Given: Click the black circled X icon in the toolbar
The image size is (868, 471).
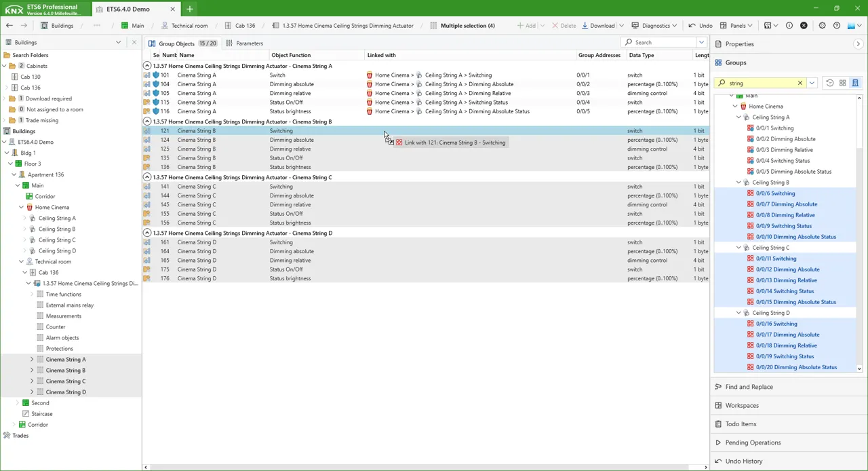Looking at the screenshot, I should click(x=804, y=26).
